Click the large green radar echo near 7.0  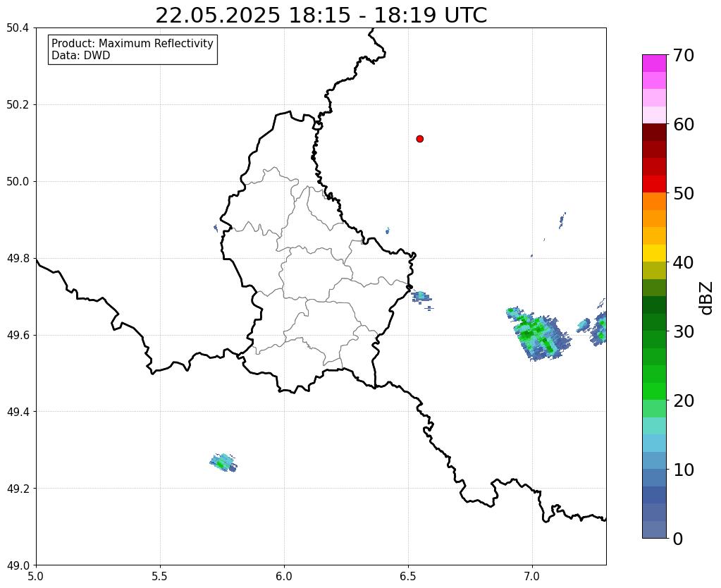coord(539,333)
